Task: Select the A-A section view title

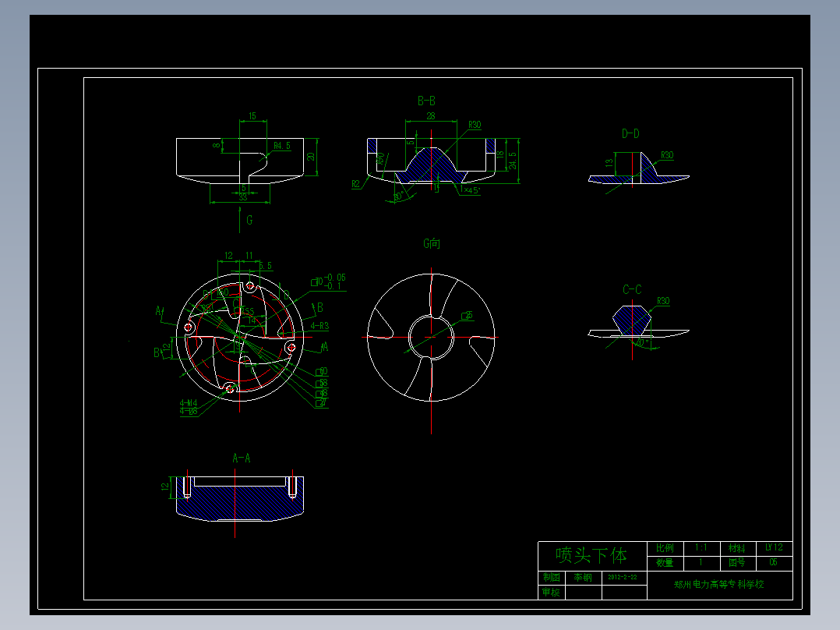Action: 241,458
